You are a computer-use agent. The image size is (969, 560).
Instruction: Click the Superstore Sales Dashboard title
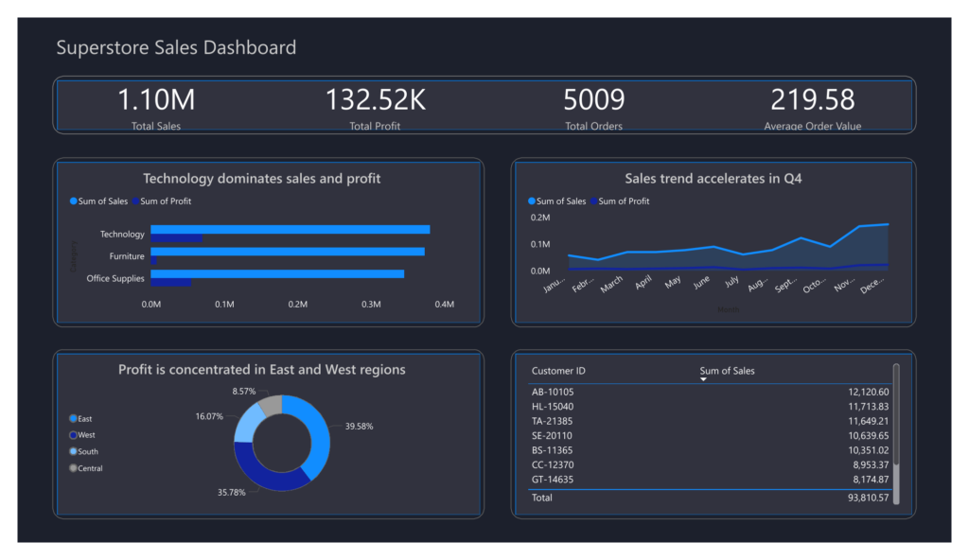click(x=176, y=47)
